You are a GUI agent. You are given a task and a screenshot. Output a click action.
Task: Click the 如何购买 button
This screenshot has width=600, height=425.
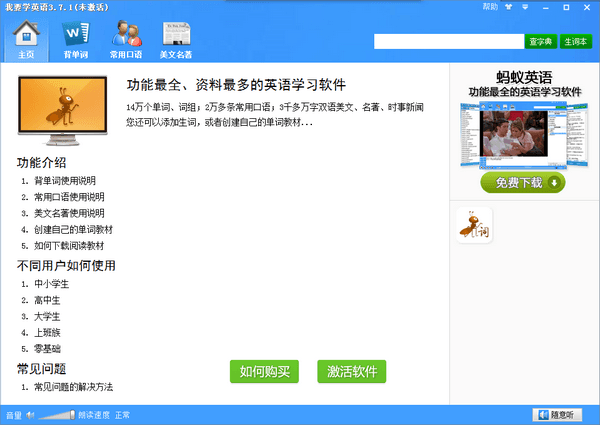(x=264, y=371)
